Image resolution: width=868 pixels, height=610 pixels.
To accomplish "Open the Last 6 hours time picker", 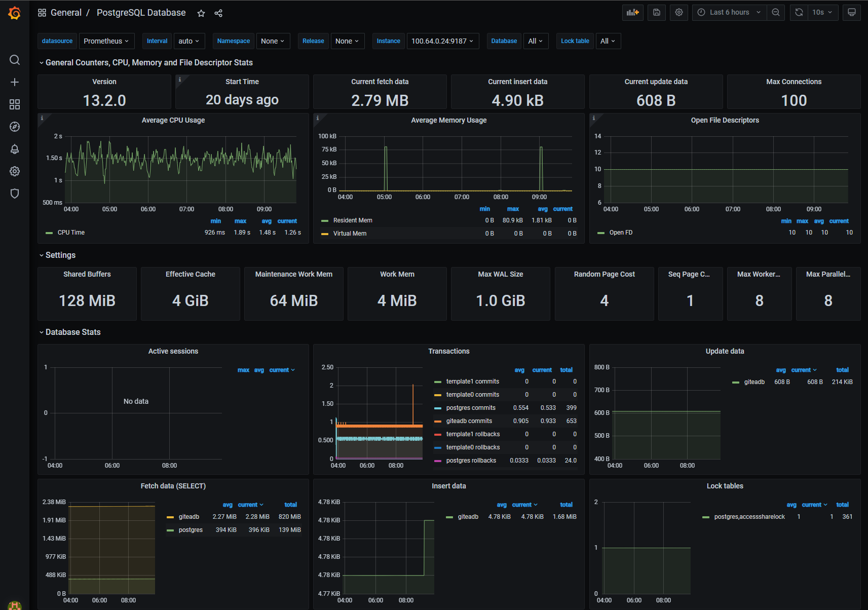I will (x=729, y=13).
